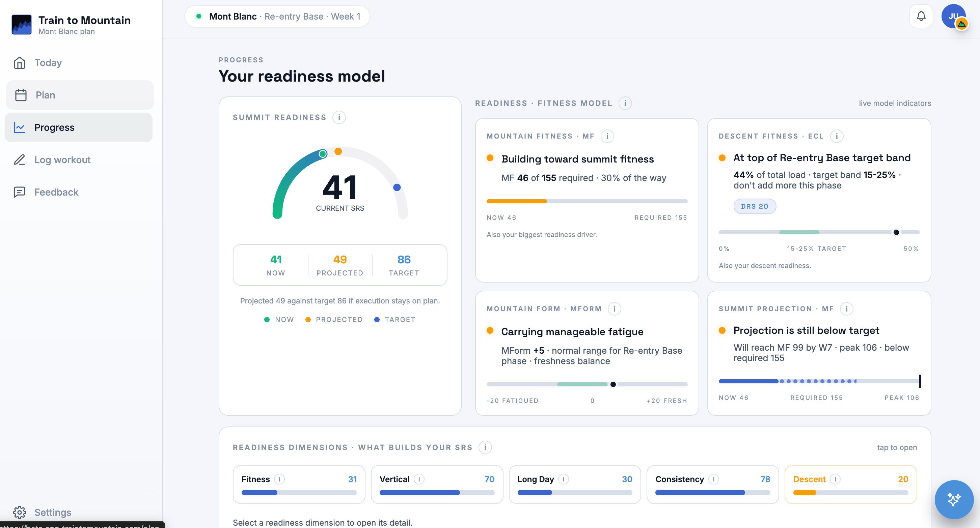This screenshot has width=980, height=528.
Task: Open Settings page
Action: tap(79, 512)
